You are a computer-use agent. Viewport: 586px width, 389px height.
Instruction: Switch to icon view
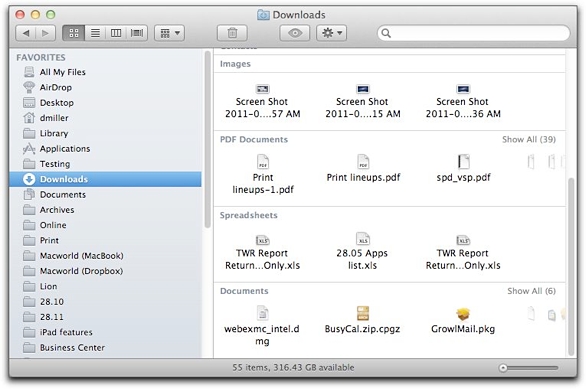point(74,33)
